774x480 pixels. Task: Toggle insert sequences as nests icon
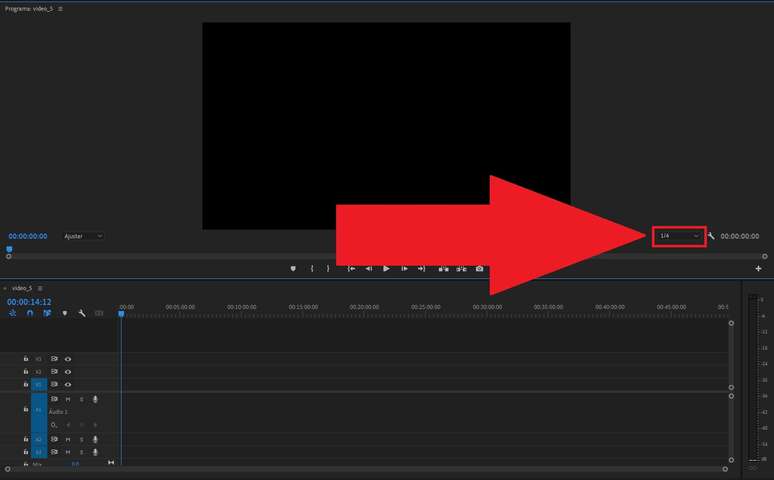(x=13, y=313)
